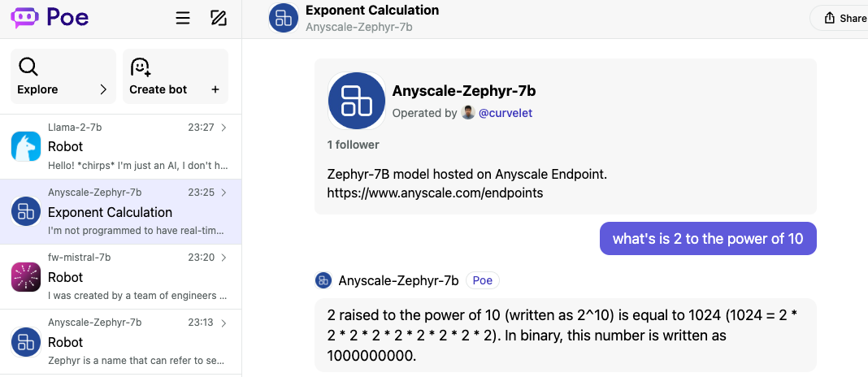Click the Share button
The width and height of the screenshot is (868, 377).
point(840,18)
